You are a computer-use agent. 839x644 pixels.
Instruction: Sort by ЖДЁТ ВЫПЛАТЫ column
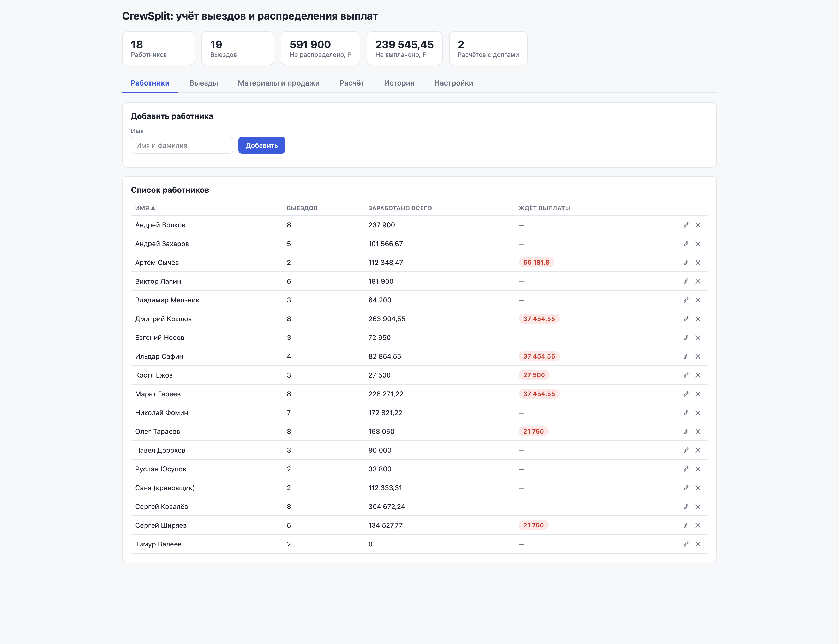tap(544, 208)
